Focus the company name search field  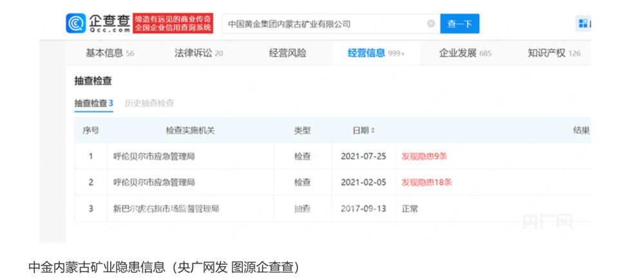point(331,24)
